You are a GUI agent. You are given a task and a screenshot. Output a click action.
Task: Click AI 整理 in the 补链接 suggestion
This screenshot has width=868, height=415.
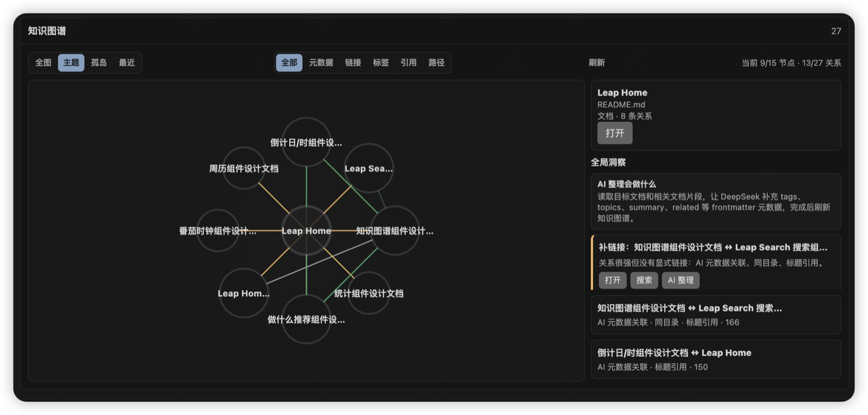click(681, 280)
